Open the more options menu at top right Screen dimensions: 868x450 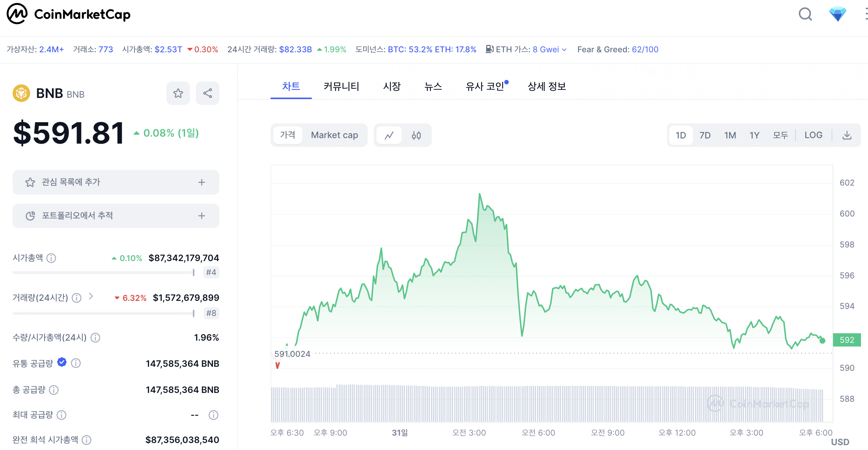pos(866,14)
